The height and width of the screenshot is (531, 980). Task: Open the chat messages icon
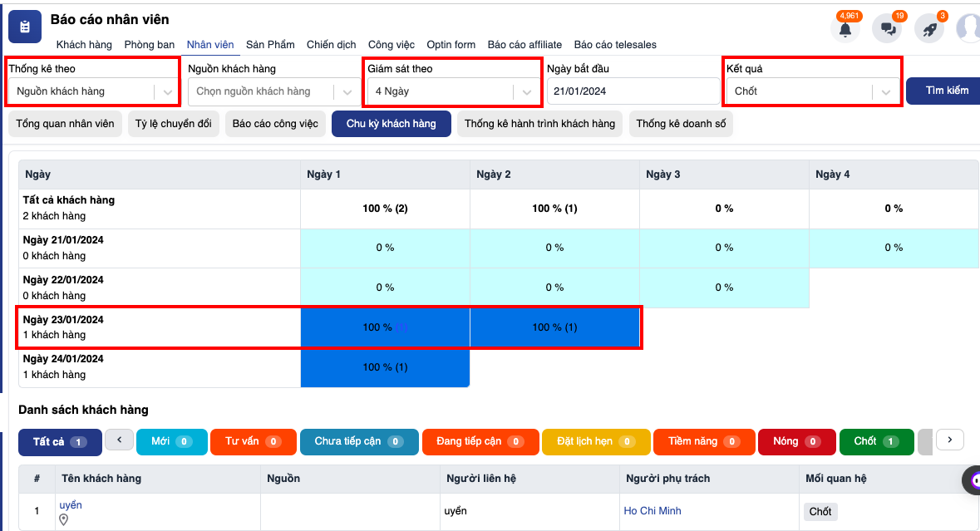coord(887,28)
